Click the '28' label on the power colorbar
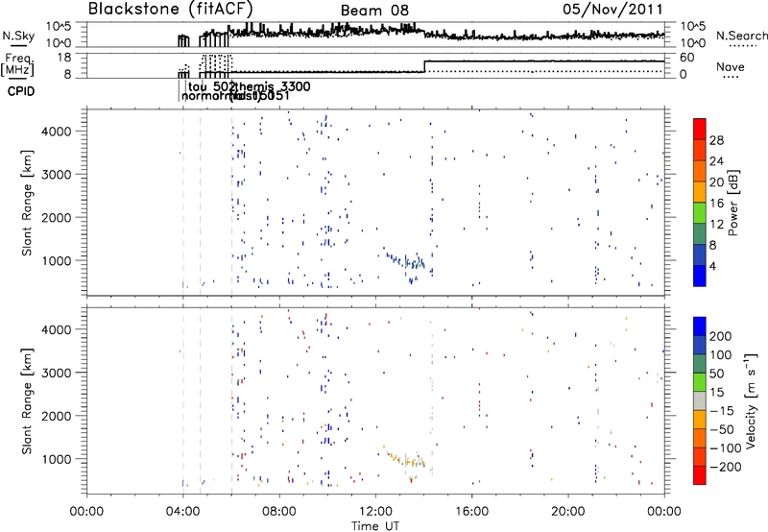Screen dimensions: 768x532 (x=716, y=140)
